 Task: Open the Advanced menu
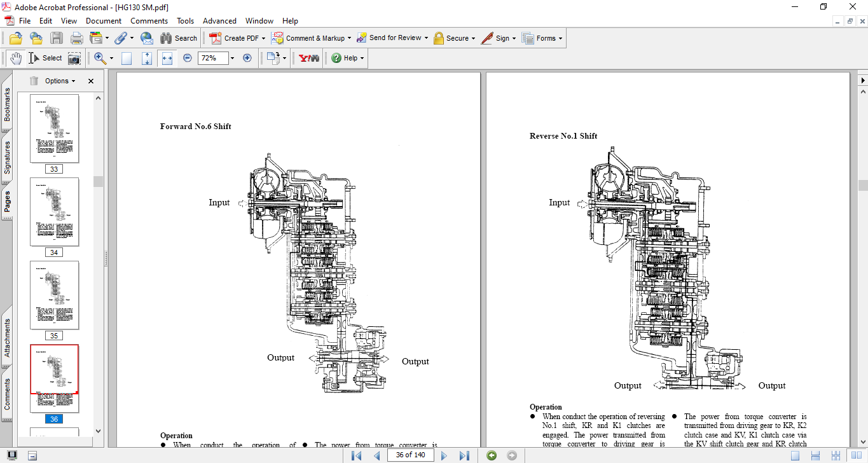(220, 21)
